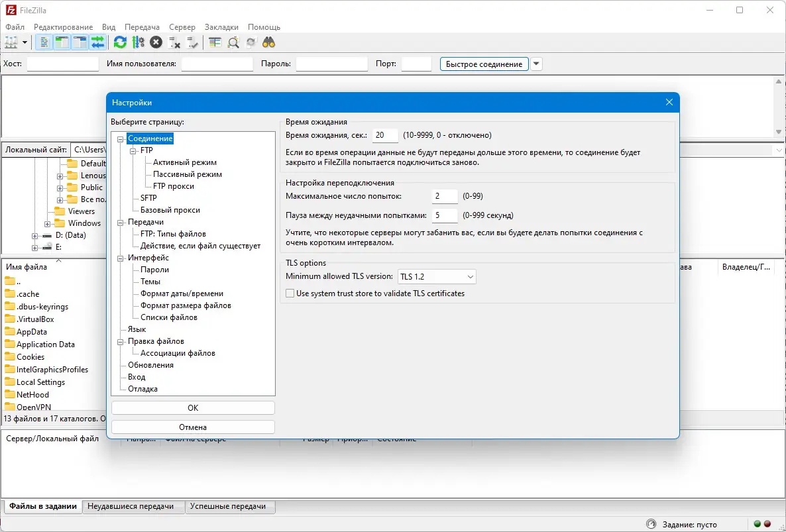
Task: Click the message log scroll down arrow
Action: pos(779,133)
